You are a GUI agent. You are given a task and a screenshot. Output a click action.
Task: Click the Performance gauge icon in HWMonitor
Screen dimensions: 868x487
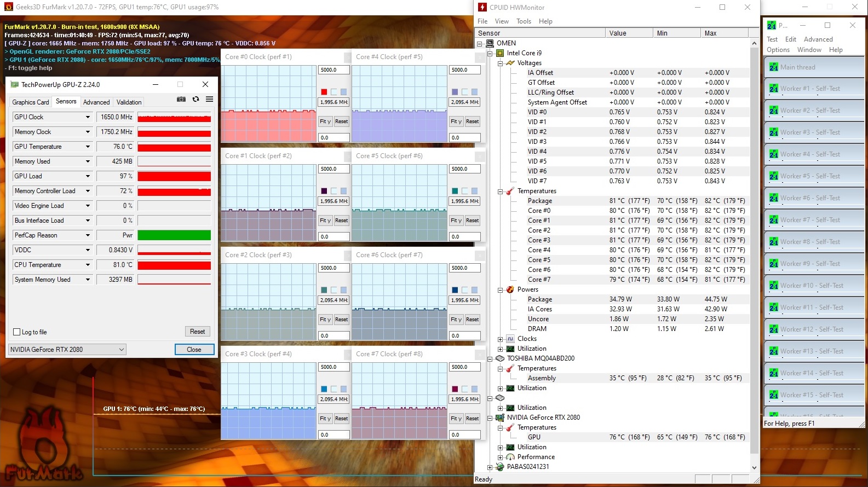pos(510,457)
